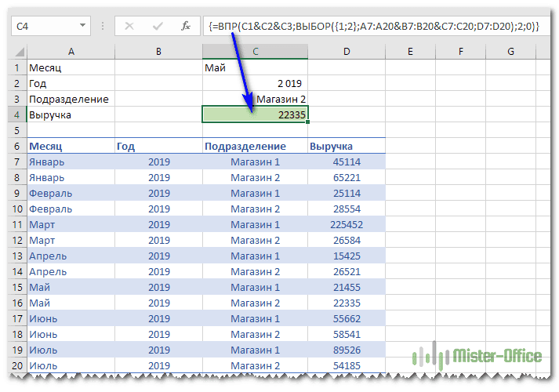Image resolution: width=559 pixels, height=392 pixels.
Task: Select cell C3 containing Магазин 2
Action: (254, 100)
